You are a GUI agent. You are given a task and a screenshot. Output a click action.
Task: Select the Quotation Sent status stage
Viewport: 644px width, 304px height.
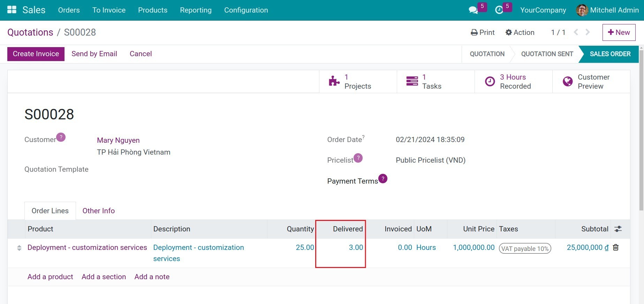[x=547, y=54]
